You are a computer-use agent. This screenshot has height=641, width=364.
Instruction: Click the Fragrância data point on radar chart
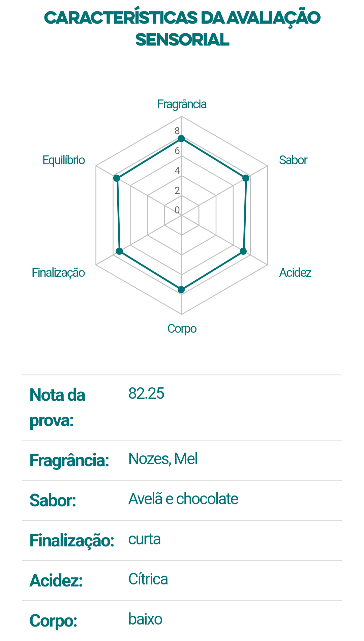coord(181,139)
